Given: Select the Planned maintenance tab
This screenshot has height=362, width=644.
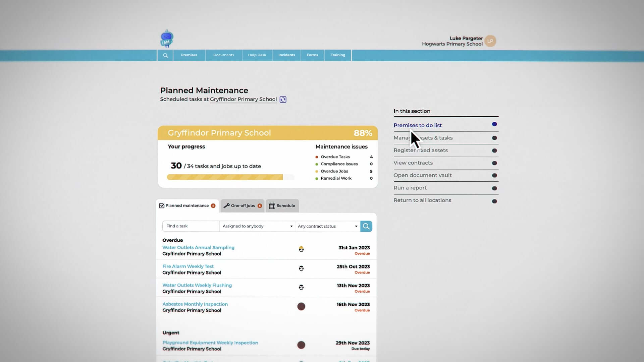Looking at the screenshot, I should pyautogui.click(x=187, y=206).
